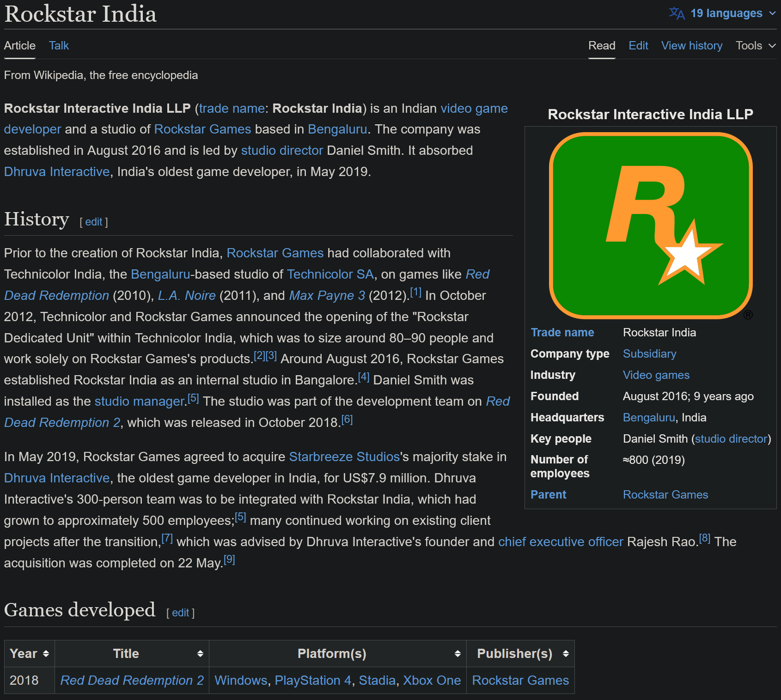Open the studio director link in intro

[282, 150]
